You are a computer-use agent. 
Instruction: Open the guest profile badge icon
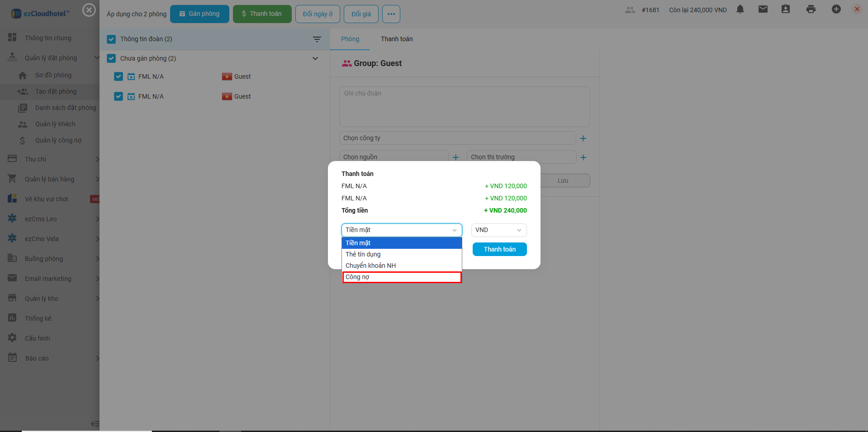pyautogui.click(x=785, y=9)
